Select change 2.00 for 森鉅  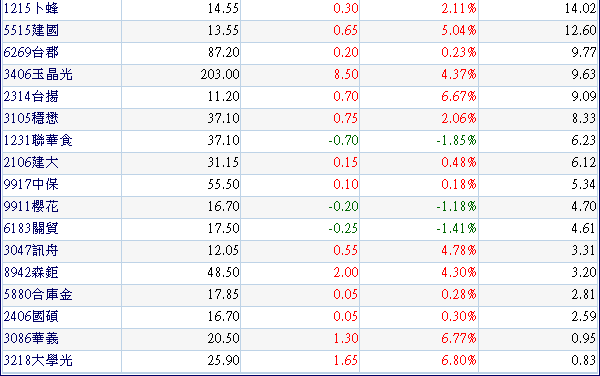point(346,272)
